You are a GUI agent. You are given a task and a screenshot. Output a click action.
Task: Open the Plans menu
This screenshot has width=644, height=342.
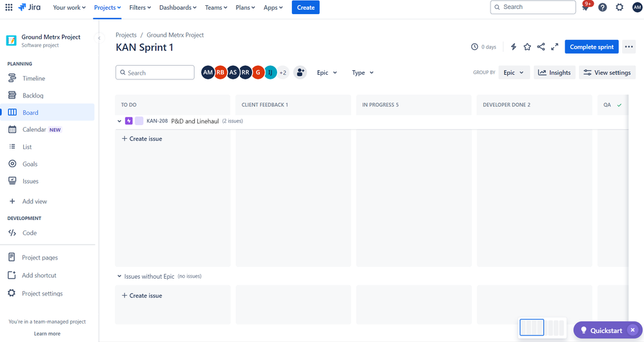coord(245,7)
